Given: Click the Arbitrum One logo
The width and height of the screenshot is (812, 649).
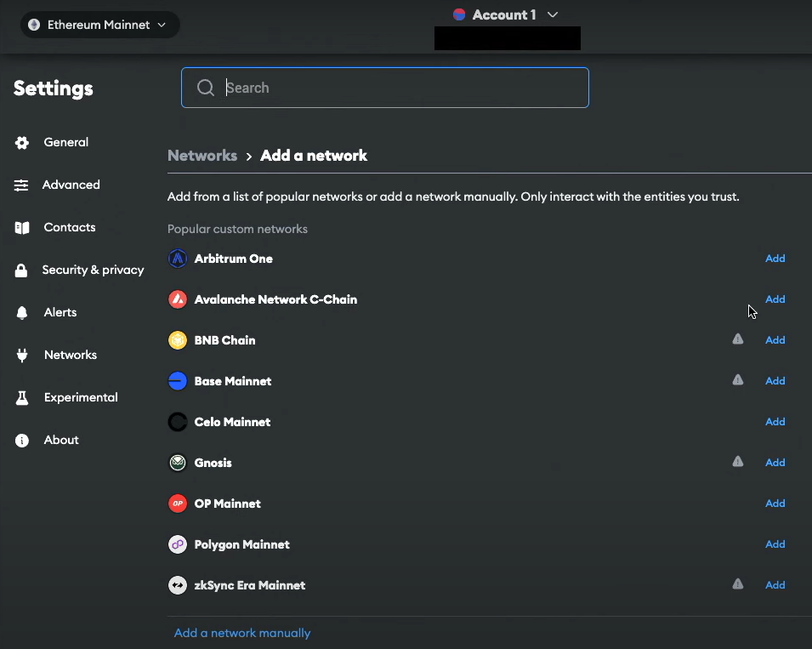Looking at the screenshot, I should tap(178, 259).
